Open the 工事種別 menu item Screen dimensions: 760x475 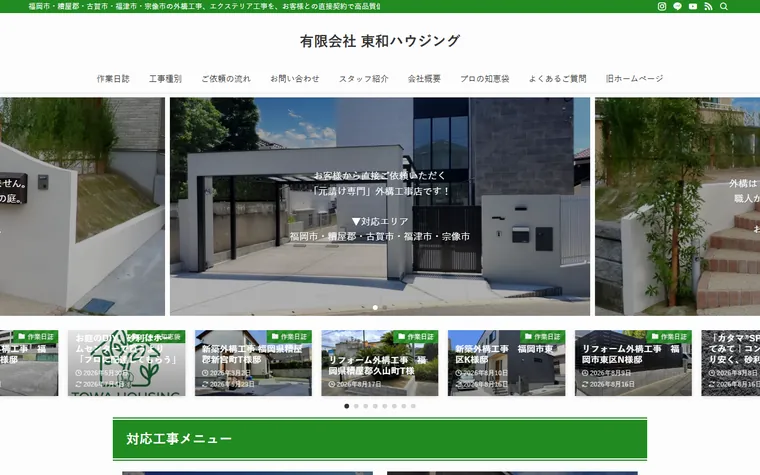[165, 79]
